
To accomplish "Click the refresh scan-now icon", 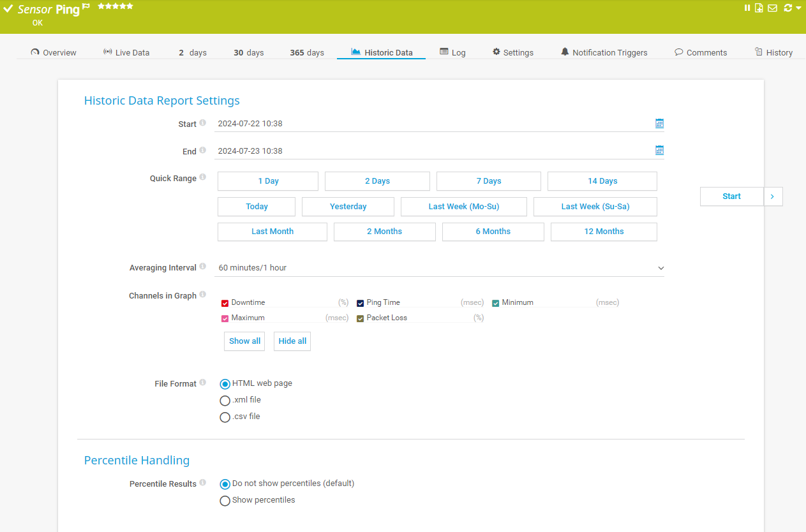I will 787,8.
